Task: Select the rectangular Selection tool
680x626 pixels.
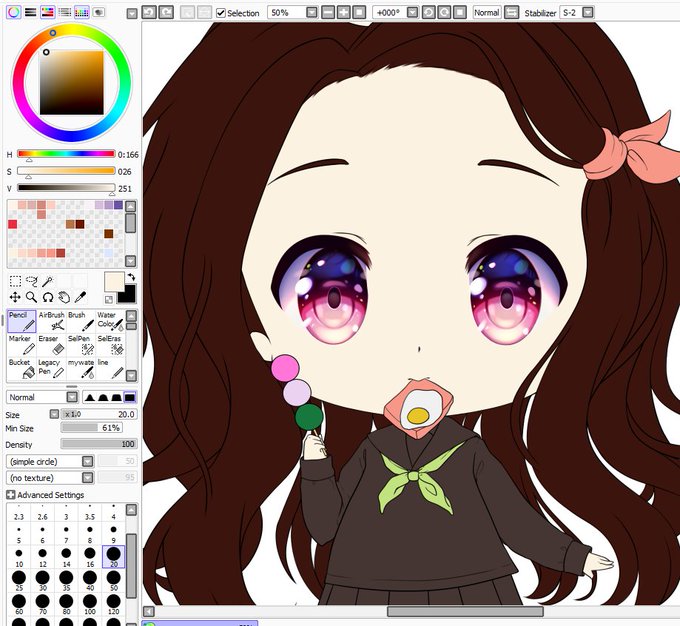Action: 15,282
